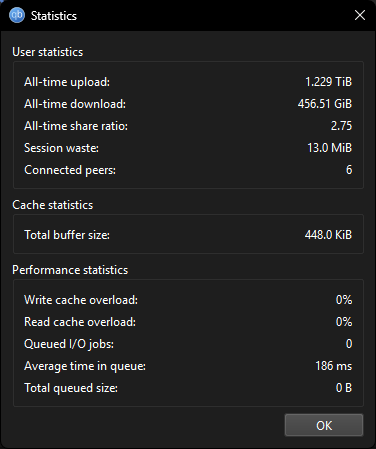Select the 448.0 KiB buffer value

click(x=328, y=235)
